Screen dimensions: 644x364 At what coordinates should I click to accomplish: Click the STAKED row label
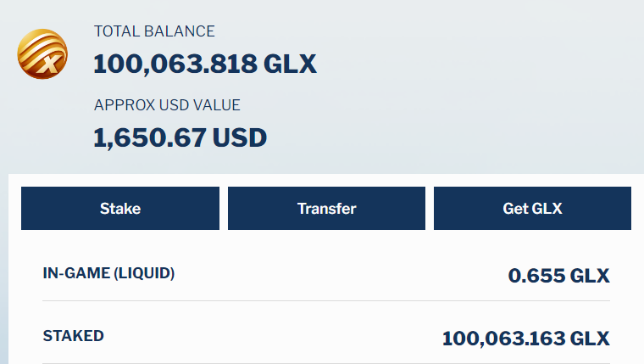[x=73, y=336]
